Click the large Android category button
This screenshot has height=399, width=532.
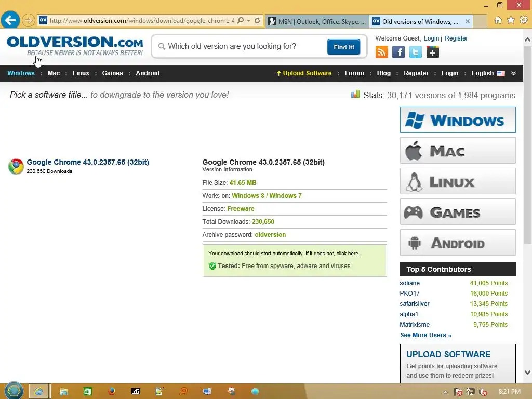[458, 243]
